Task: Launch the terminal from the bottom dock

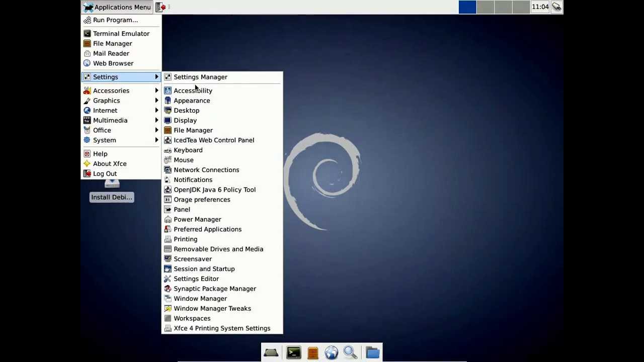Action: point(293,353)
